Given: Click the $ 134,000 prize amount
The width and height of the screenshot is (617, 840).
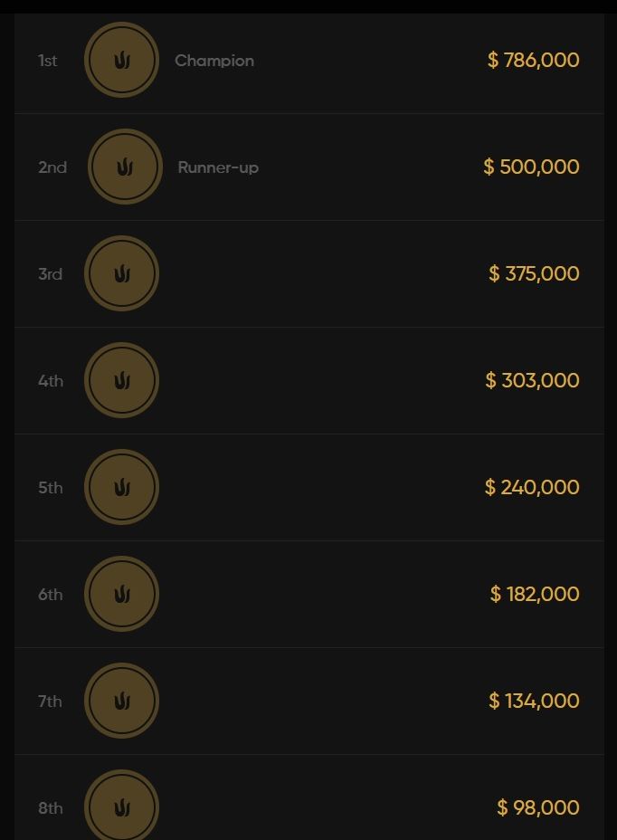Looking at the screenshot, I should [534, 701].
